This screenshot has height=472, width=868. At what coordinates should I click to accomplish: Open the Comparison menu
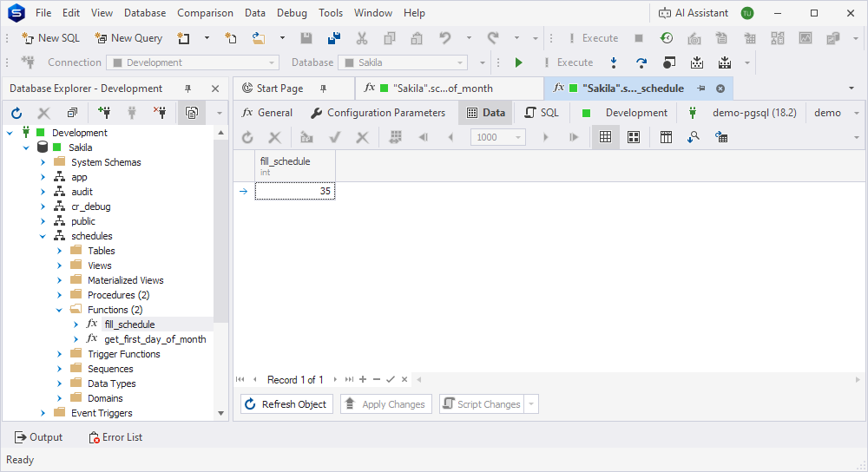205,13
